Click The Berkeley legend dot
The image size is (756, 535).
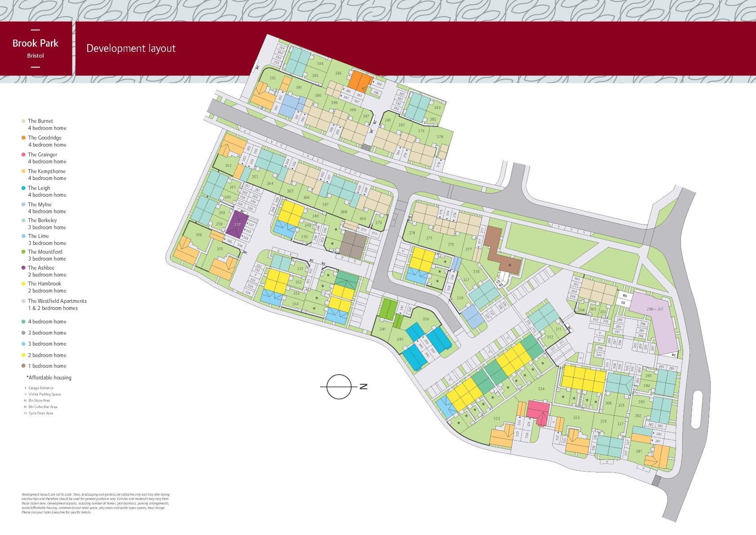click(x=23, y=220)
